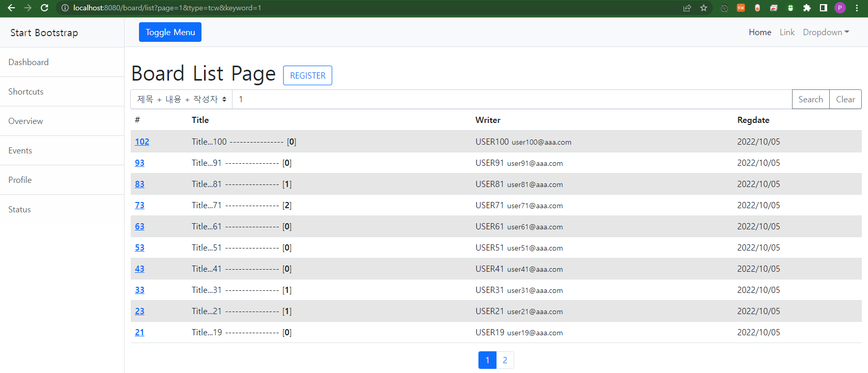Image resolution: width=868 pixels, height=373 pixels.
Task: Open board post number 93
Action: click(x=139, y=163)
